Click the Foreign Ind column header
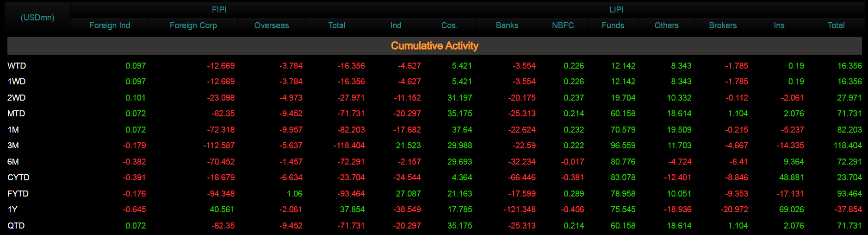868x235 pixels. (110, 25)
